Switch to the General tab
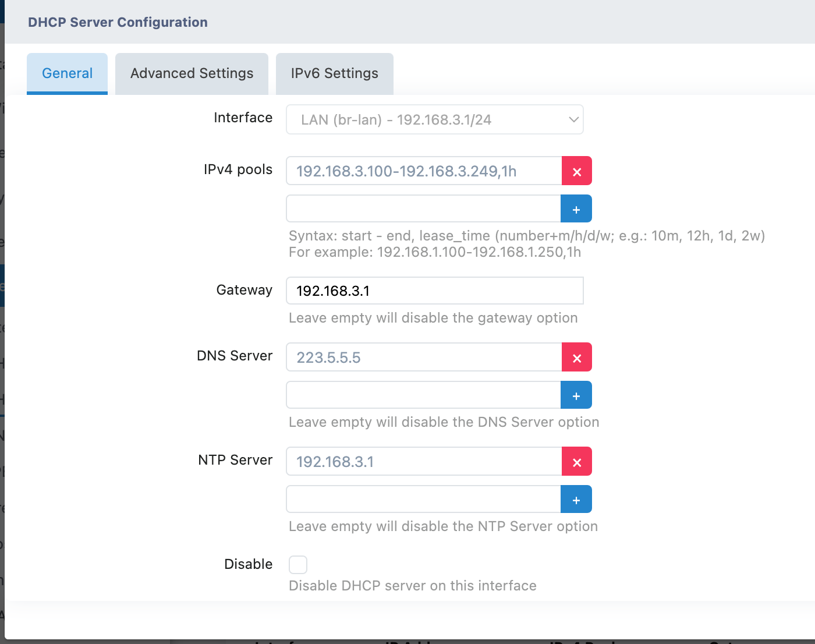The width and height of the screenshot is (815, 644). pos(67,73)
